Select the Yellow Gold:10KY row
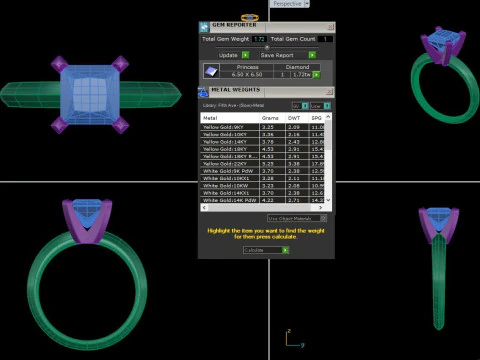The width and height of the screenshot is (480, 360). [262, 134]
